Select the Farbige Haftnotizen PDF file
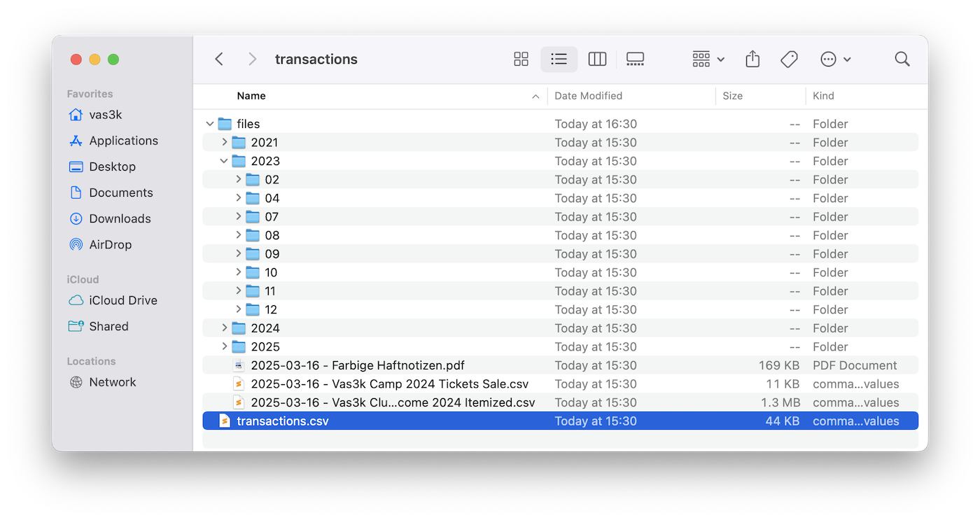This screenshot has width=980, height=520. [358, 365]
